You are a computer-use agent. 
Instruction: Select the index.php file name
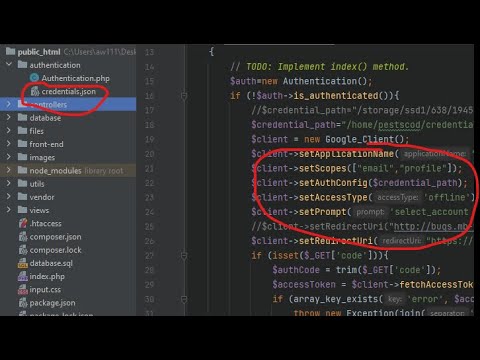(47, 276)
